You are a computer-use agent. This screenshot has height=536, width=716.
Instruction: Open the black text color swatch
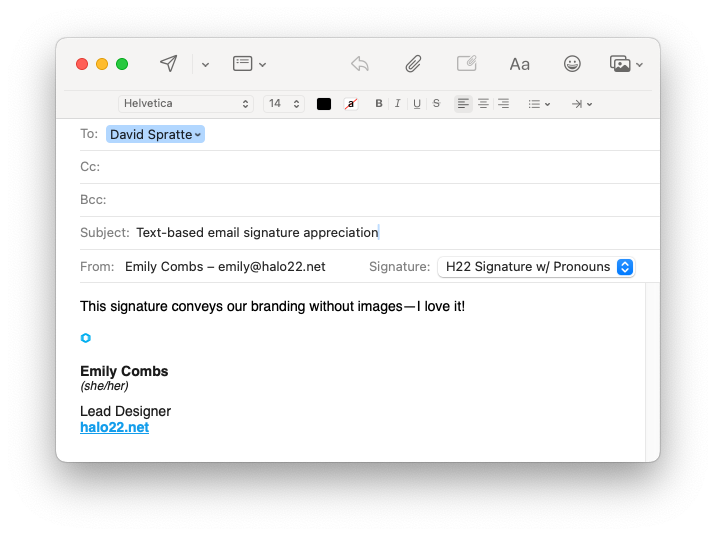coord(324,104)
